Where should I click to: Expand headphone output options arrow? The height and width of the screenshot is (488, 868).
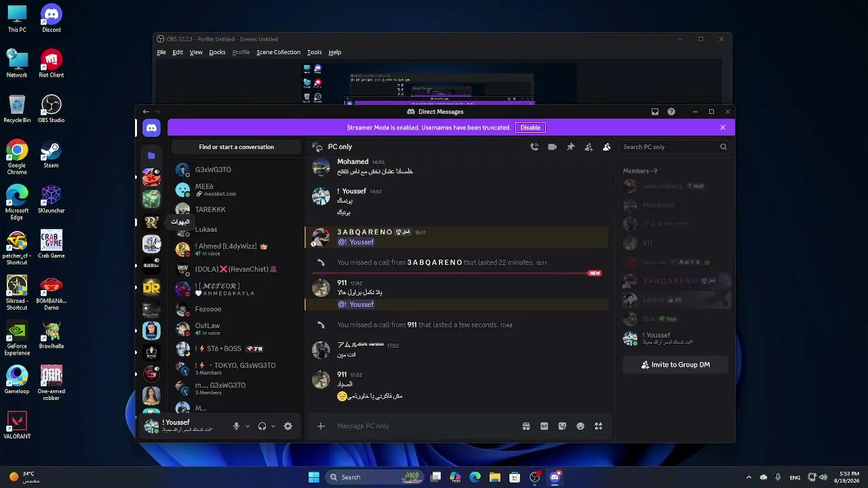(x=273, y=426)
